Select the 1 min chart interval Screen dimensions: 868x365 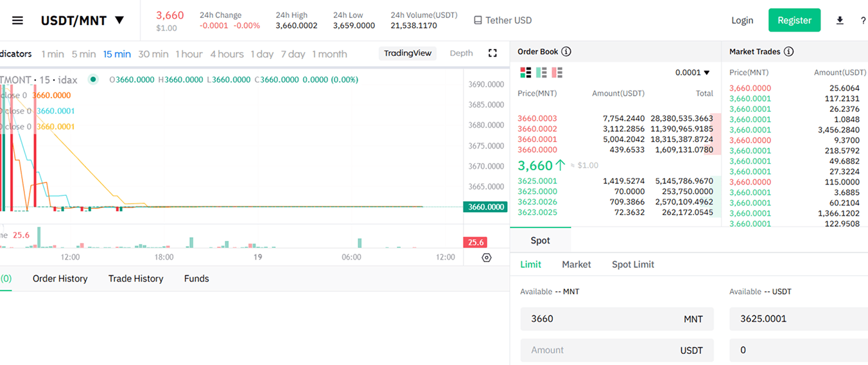[x=53, y=54]
